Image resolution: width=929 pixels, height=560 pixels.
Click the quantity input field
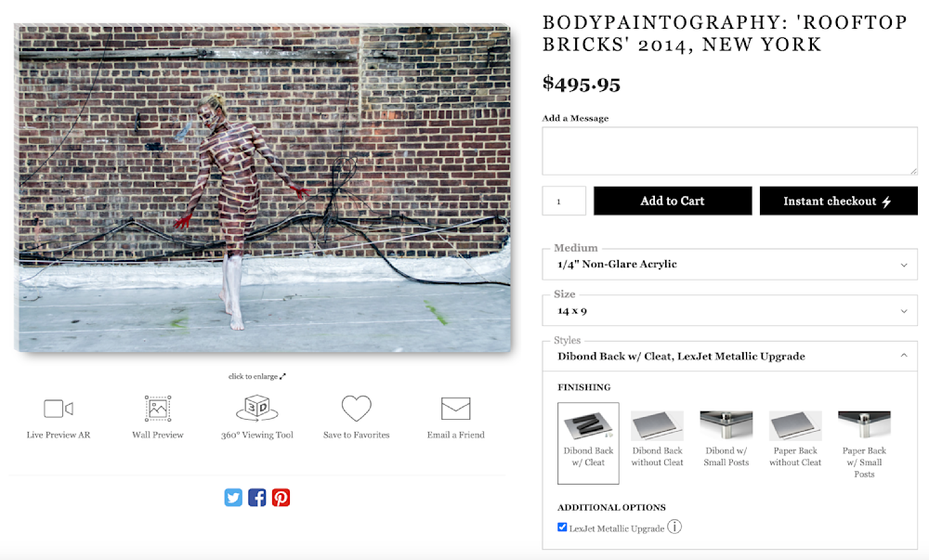point(564,201)
